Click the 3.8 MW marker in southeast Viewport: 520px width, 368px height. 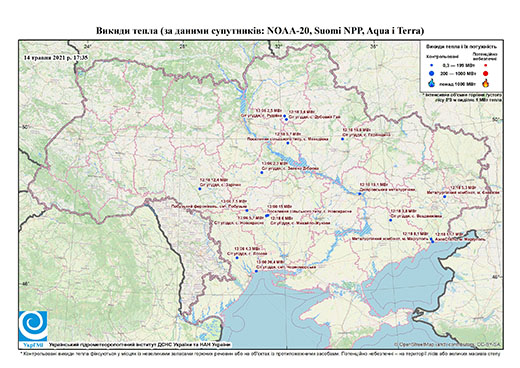click(390, 220)
